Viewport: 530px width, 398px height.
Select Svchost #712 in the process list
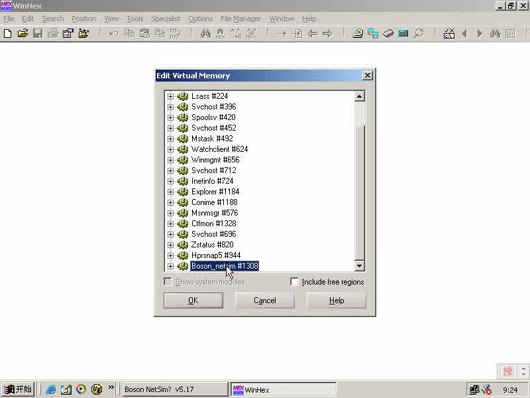214,170
